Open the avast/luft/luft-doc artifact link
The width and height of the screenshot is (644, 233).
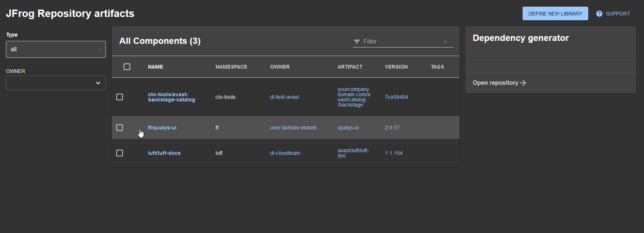353,153
